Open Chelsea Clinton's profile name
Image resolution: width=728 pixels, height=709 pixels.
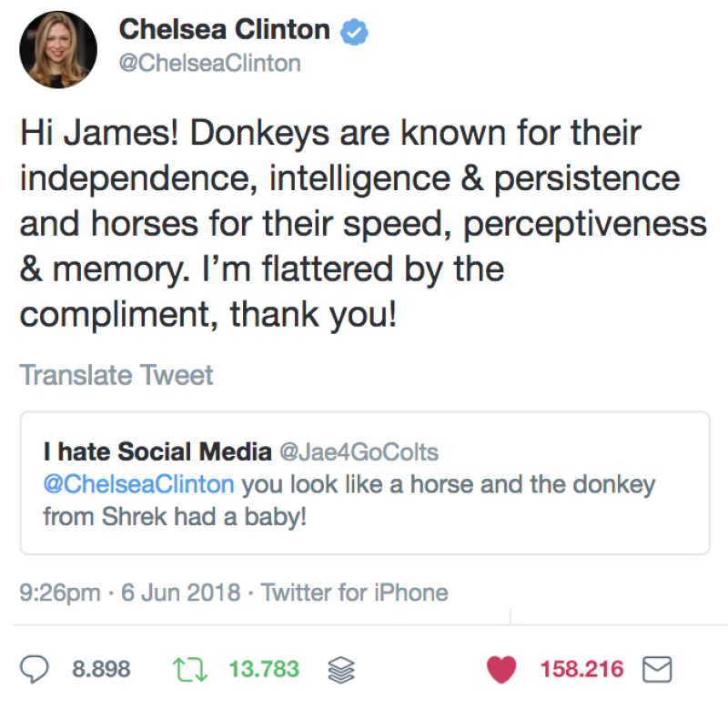225,28
